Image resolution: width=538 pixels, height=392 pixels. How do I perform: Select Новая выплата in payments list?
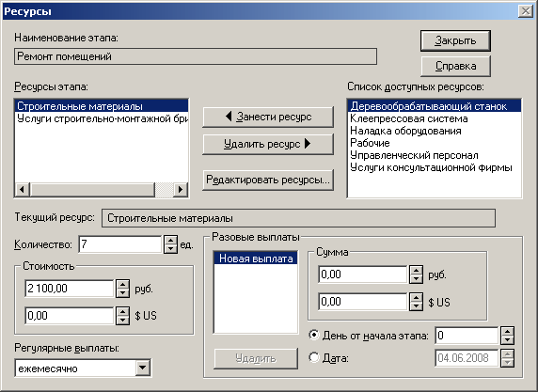pos(256,259)
